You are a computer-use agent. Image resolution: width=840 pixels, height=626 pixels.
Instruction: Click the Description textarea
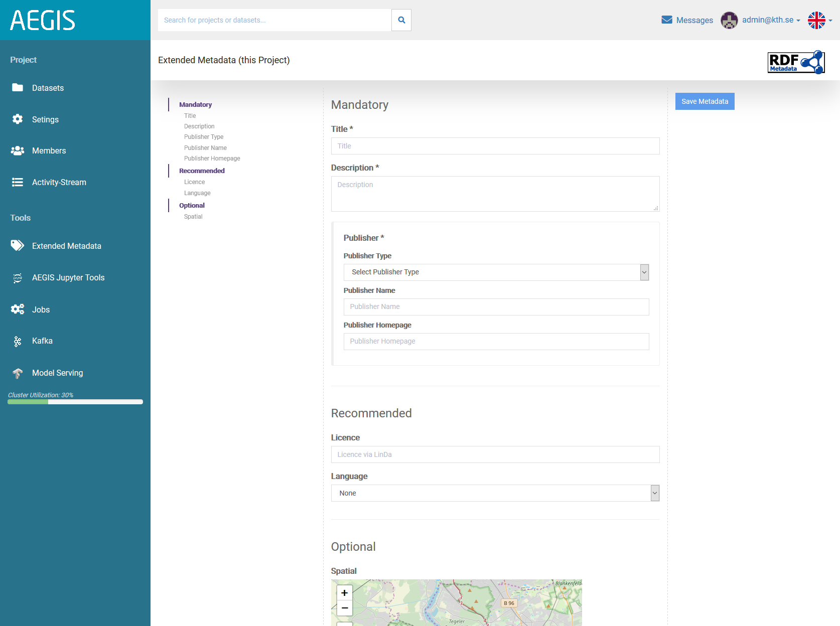(495, 194)
